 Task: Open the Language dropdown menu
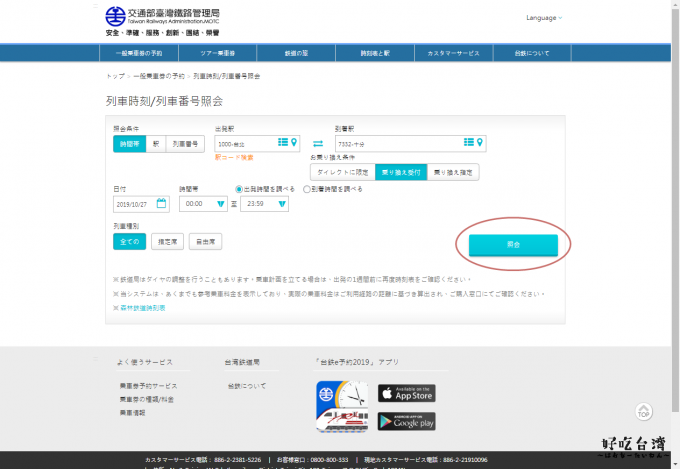[544, 18]
